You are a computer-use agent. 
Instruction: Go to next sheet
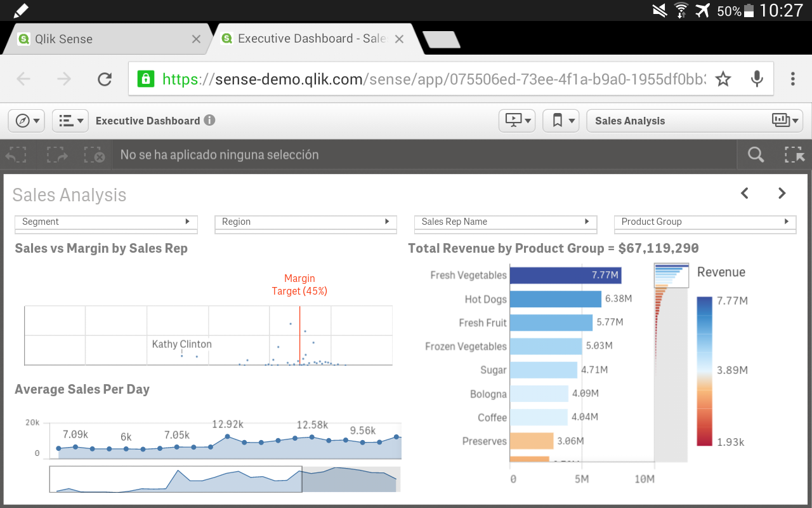pyautogui.click(x=782, y=193)
